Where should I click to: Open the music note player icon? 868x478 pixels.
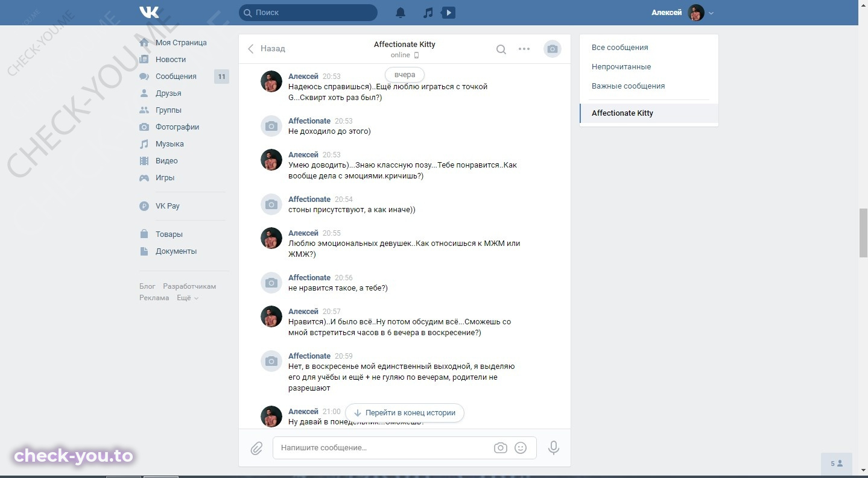click(428, 12)
